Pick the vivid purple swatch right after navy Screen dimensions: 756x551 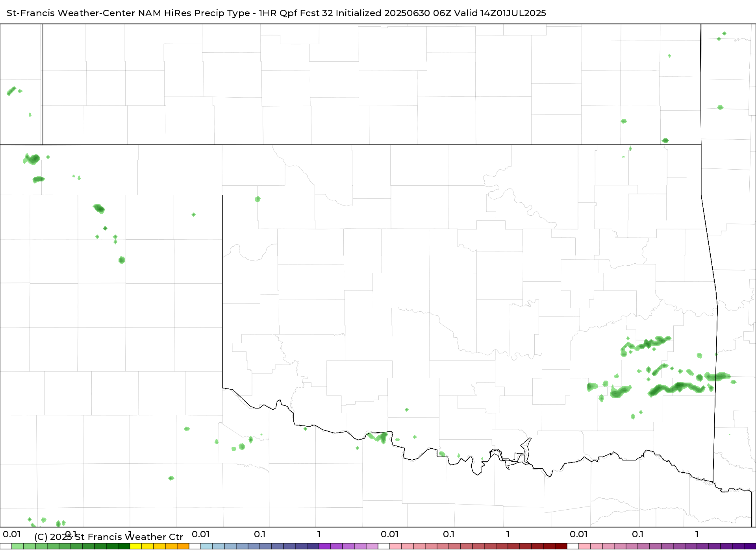(325, 546)
